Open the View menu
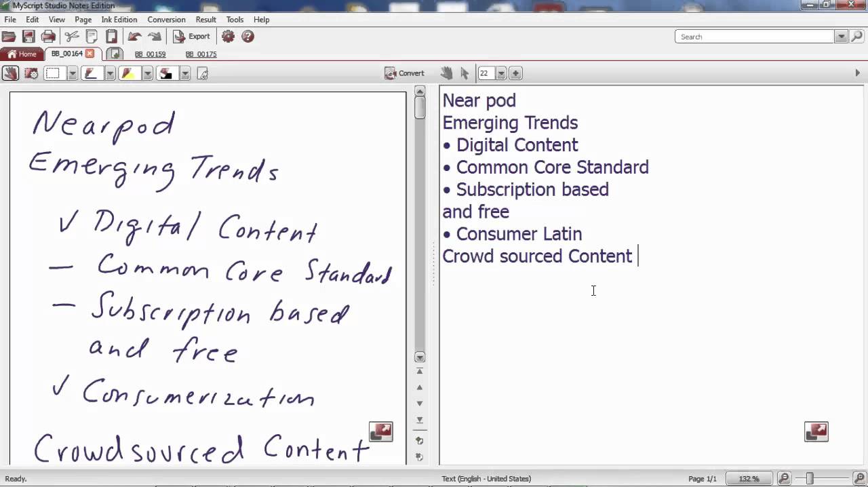Image resolution: width=868 pixels, height=487 pixels. coord(57,20)
